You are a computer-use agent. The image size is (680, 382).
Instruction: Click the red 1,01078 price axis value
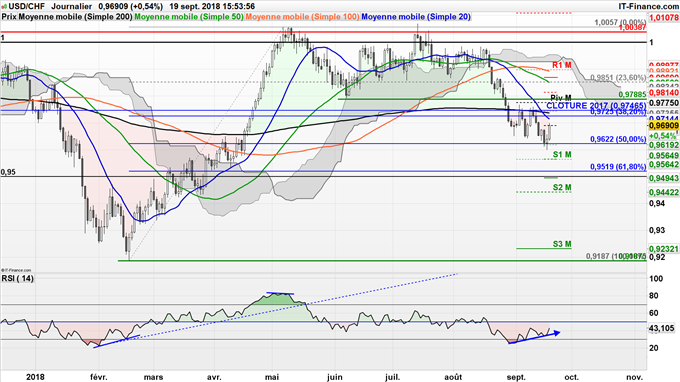[x=664, y=18]
